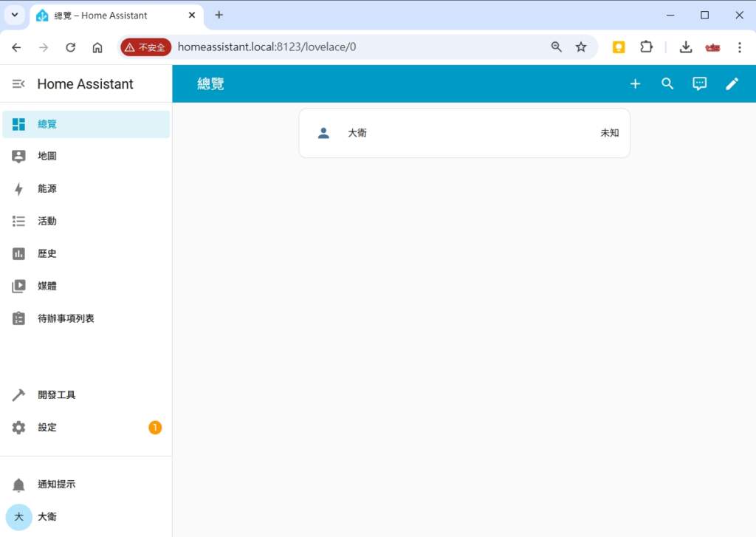Click the 不安全 site security badge
756x537 pixels.
[145, 47]
